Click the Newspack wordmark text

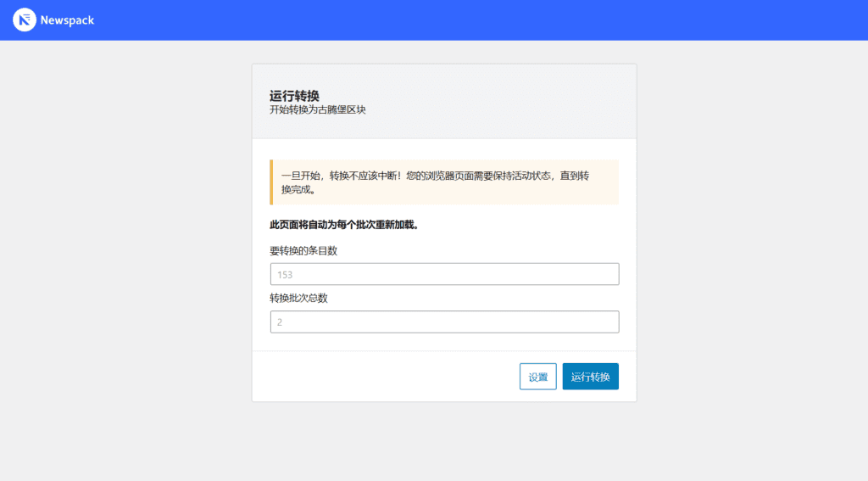[x=67, y=20]
